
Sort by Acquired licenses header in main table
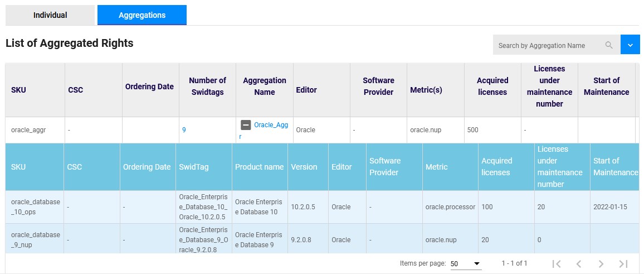(x=492, y=86)
